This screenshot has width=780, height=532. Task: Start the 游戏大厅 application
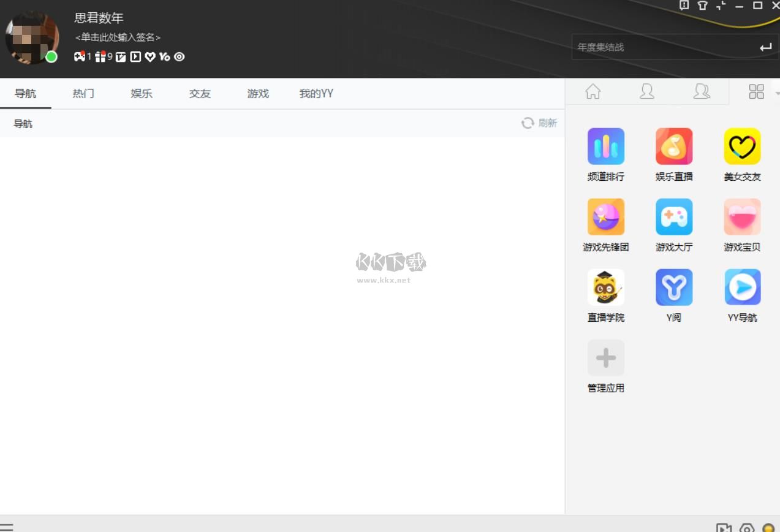673,216
